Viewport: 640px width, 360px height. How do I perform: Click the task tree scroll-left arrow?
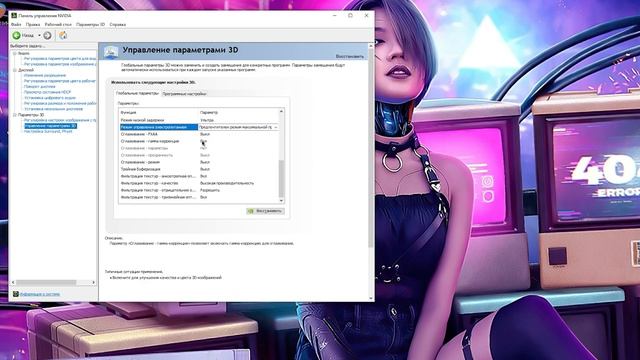[13, 282]
